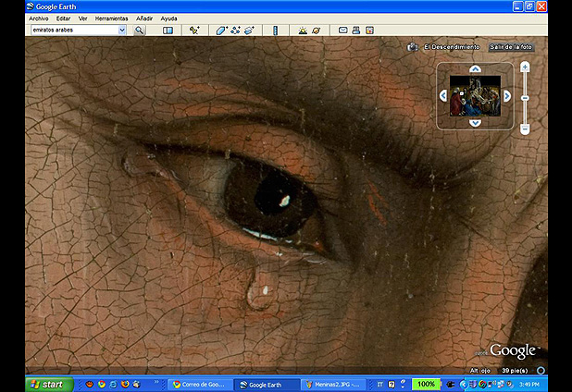572x392 pixels.
Task: Open the Archivo menu
Action: click(38, 18)
